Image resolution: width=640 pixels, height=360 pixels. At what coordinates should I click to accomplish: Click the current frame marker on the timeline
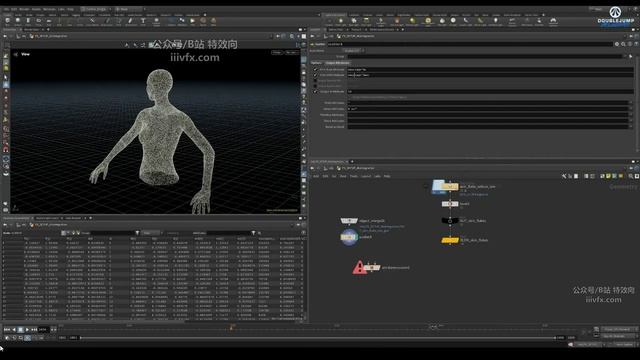pyautogui.click(x=232, y=327)
